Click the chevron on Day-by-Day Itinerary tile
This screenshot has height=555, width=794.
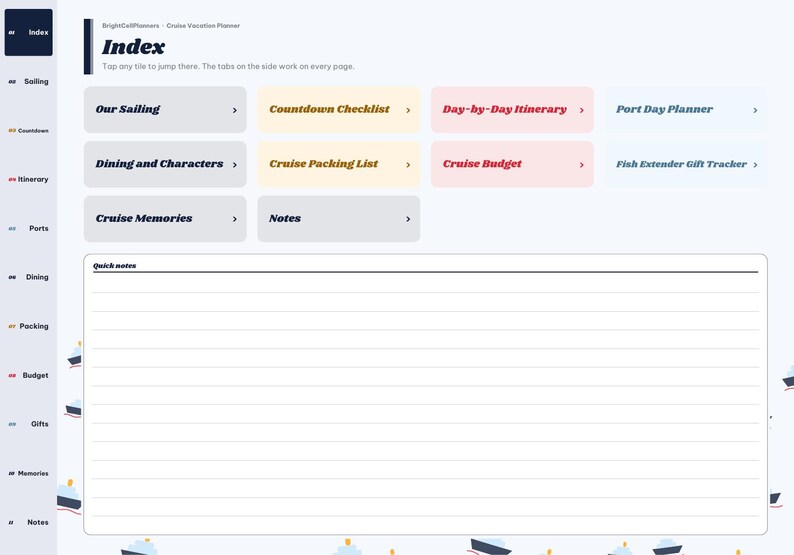pyautogui.click(x=581, y=110)
